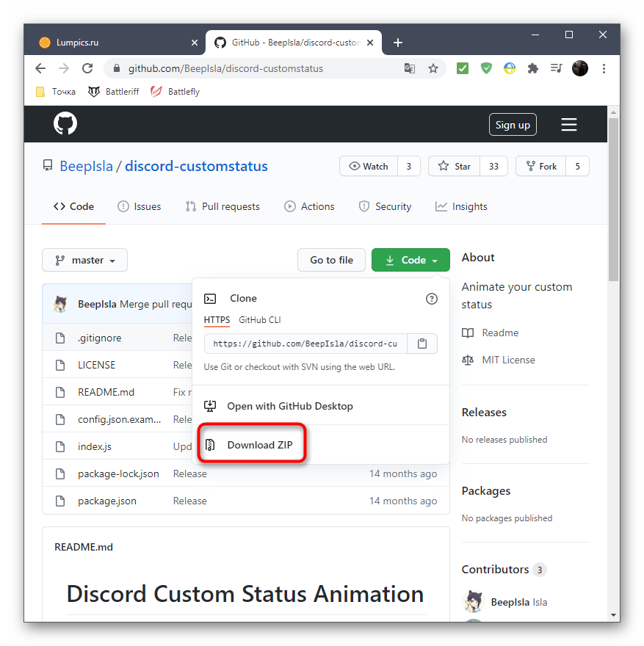Star the discord-customstatus repository
The width and height of the screenshot is (644, 646).
click(x=455, y=166)
